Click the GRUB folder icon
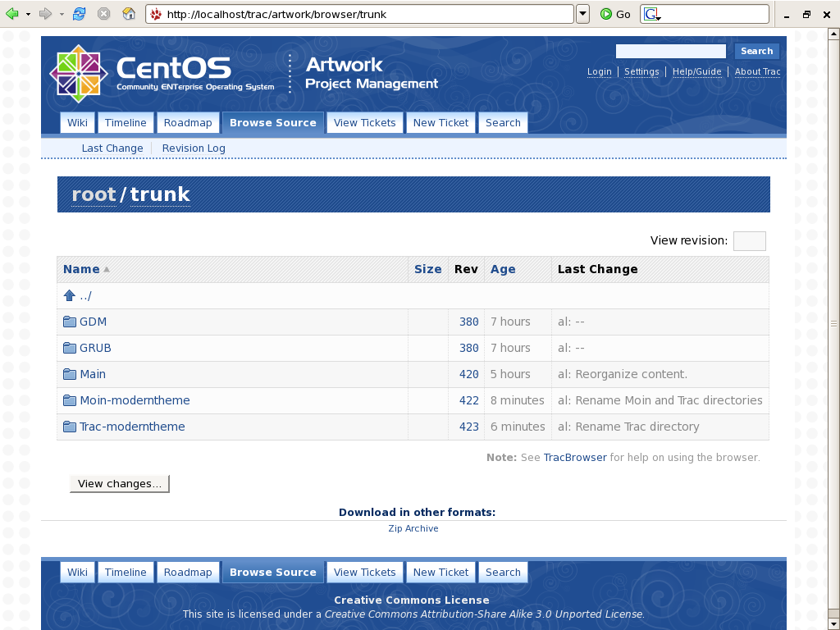The width and height of the screenshot is (840, 630). tap(70, 348)
